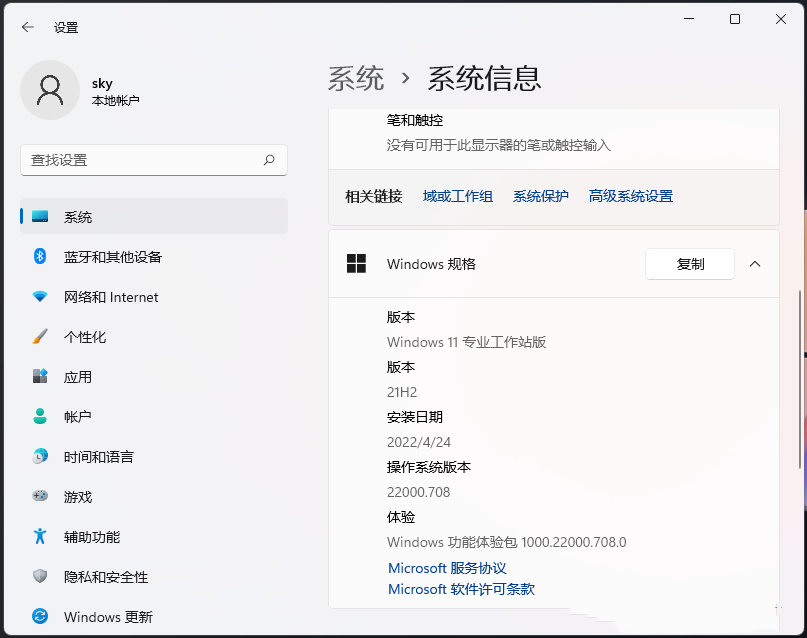Select the Windows 更新 sidebar icon

(x=39, y=617)
